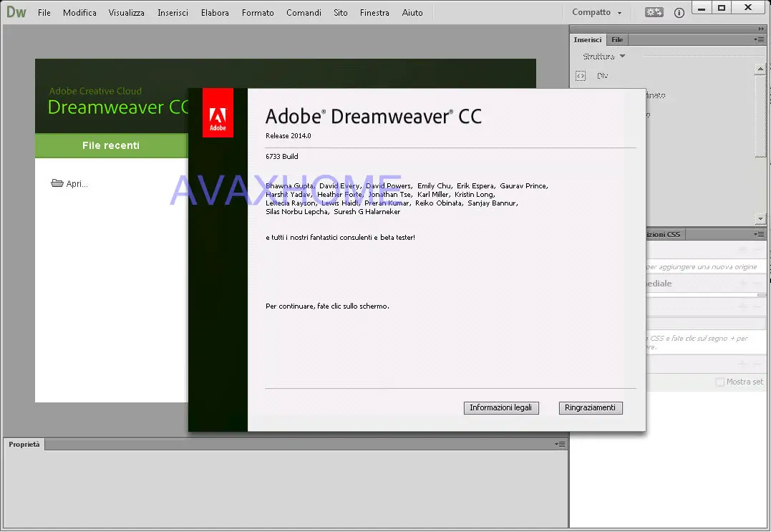The height and width of the screenshot is (532, 771).
Task: Switch to the Inserisci panel tab
Action: [x=588, y=40]
